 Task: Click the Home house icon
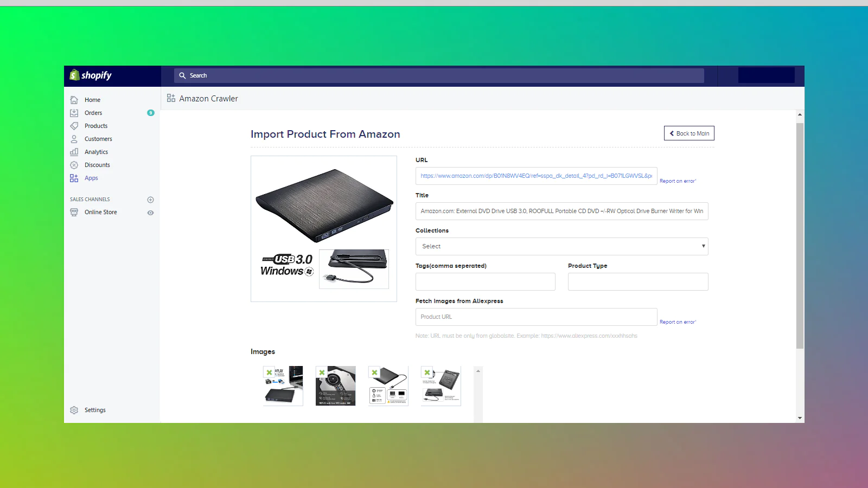(74, 100)
